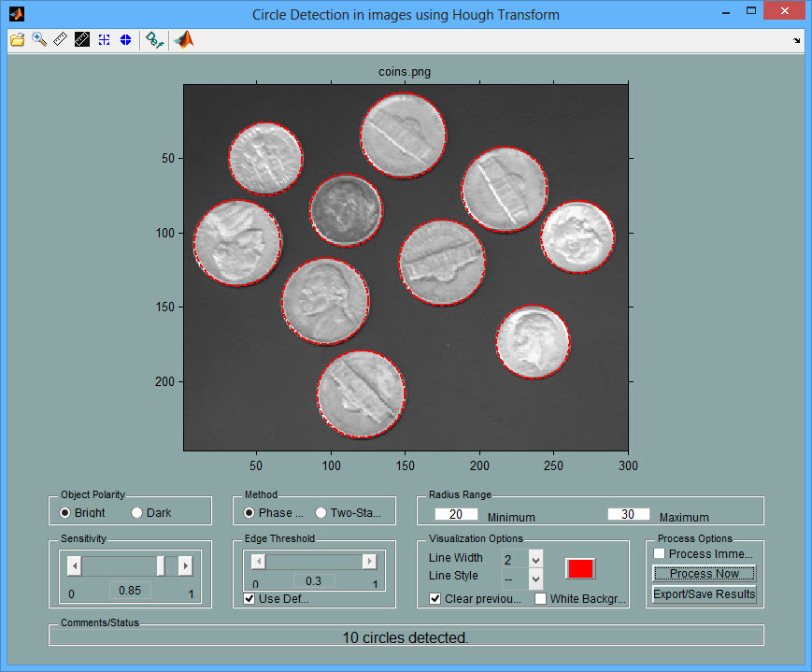812x672 pixels.
Task: Click the Maximum radius field showing 30
Action: [628, 514]
